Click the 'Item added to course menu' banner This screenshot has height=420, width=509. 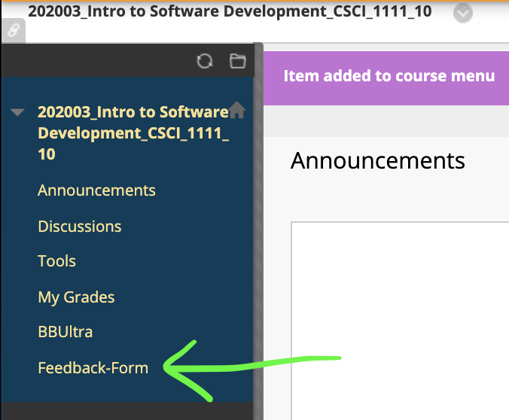click(389, 76)
